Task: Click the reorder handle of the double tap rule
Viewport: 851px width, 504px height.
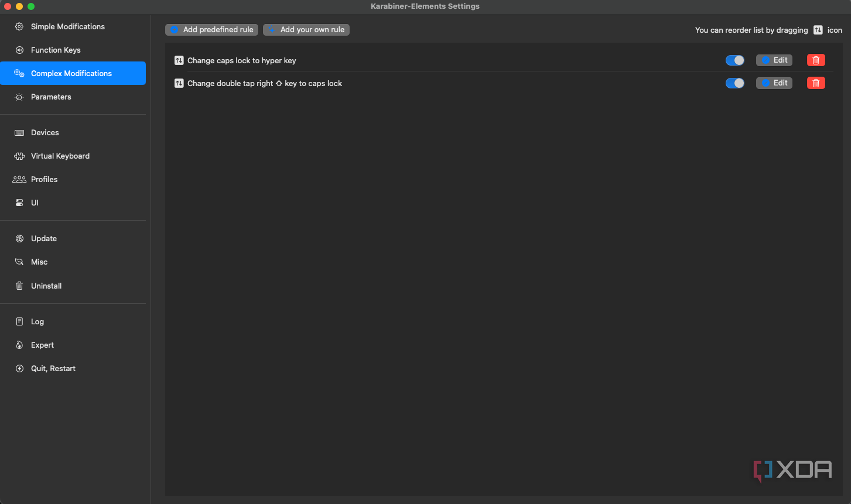Action: (x=179, y=83)
